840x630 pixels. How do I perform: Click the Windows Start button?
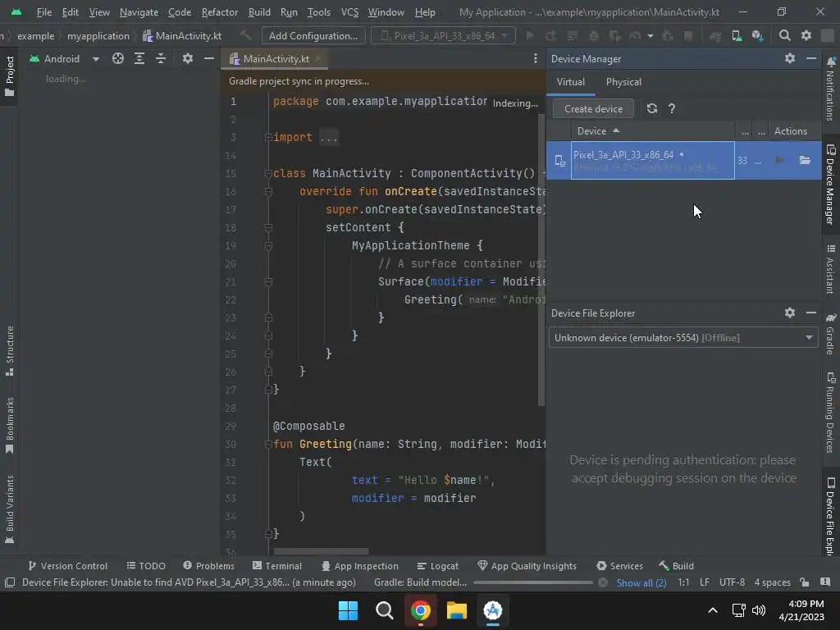click(x=348, y=610)
